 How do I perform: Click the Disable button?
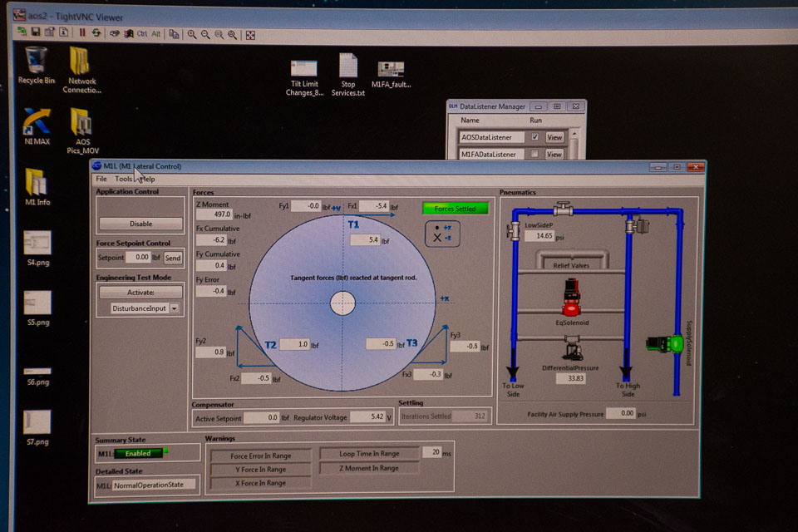pyautogui.click(x=140, y=224)
